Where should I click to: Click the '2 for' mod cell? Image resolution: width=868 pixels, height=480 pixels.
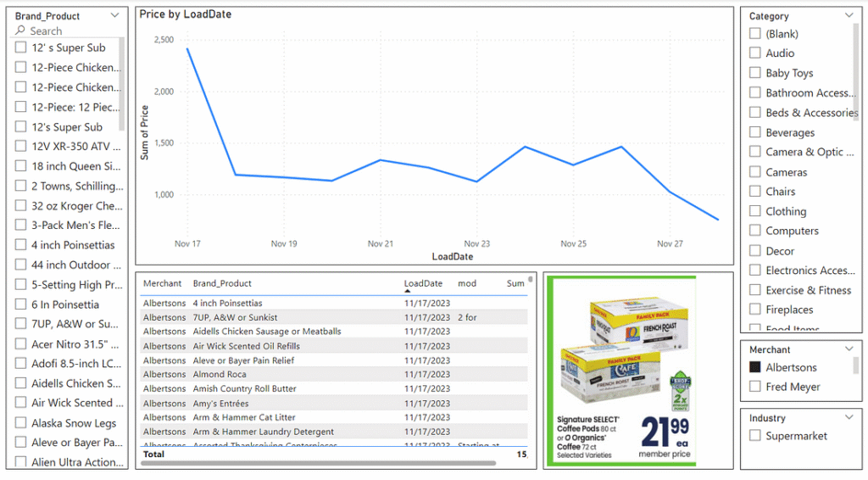point(467,317)
